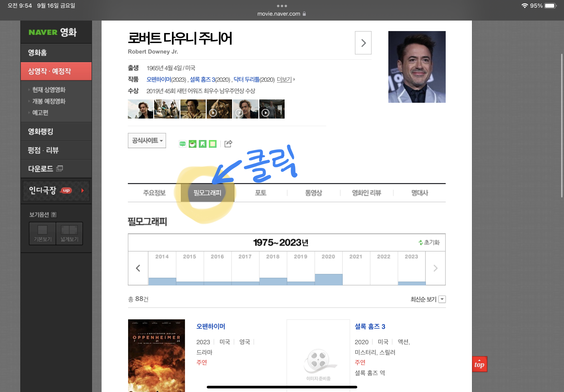Play sixth thumbnail video

tap(272, 109)
